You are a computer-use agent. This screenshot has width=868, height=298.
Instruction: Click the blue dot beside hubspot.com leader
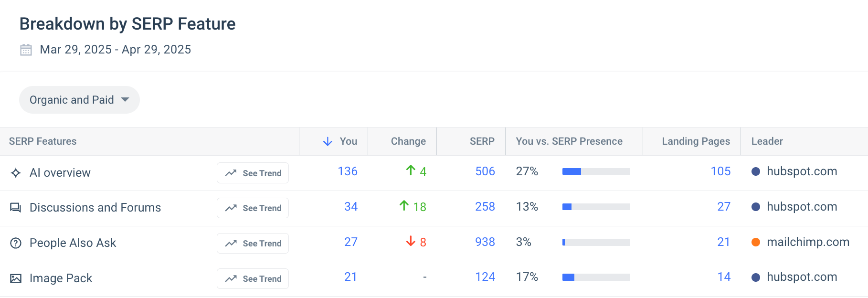coord(756,171)
